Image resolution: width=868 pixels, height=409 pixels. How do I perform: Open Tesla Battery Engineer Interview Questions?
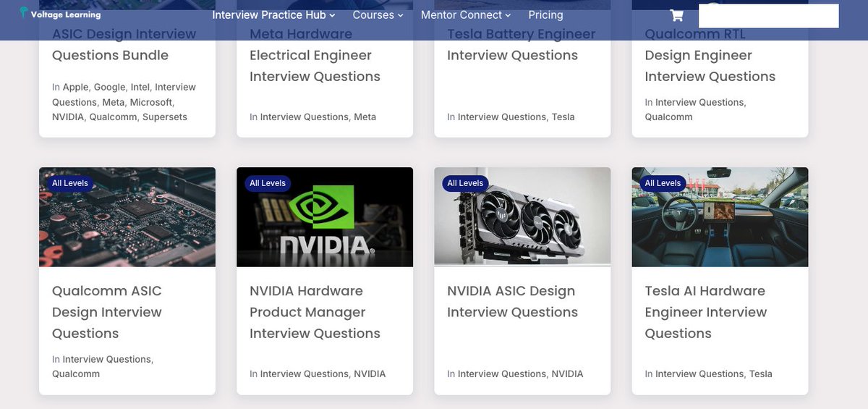click(521, 45)
